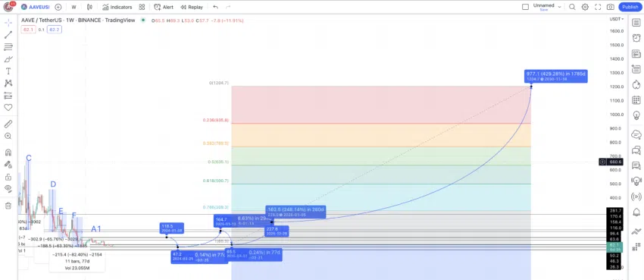
Task: Open the chart patterns tool
Action: pos(8,83)
